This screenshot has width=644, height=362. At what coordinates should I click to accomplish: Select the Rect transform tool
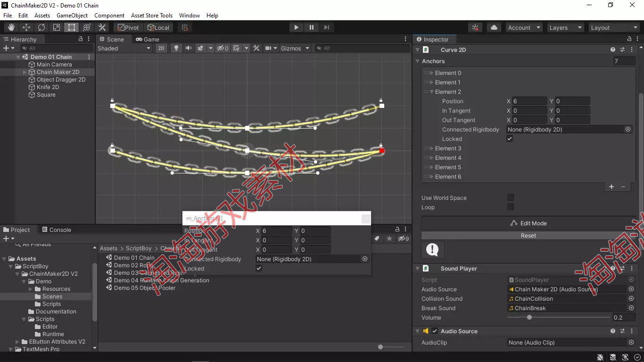click(72, 27)
